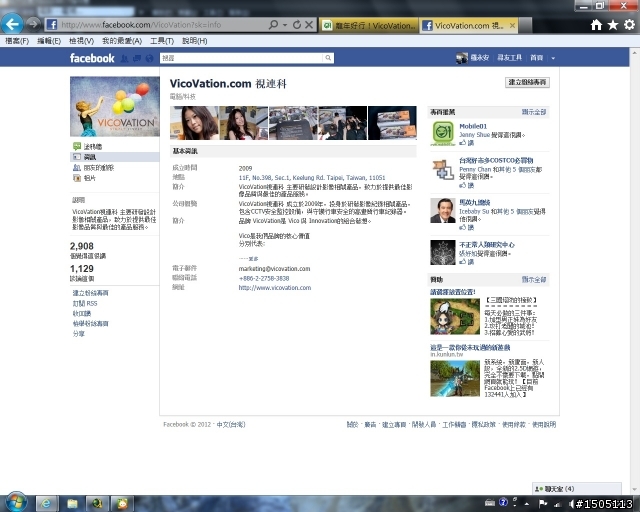Click the 中文(台灣) language link in footer
640x512 pixels.
point(231,424)
